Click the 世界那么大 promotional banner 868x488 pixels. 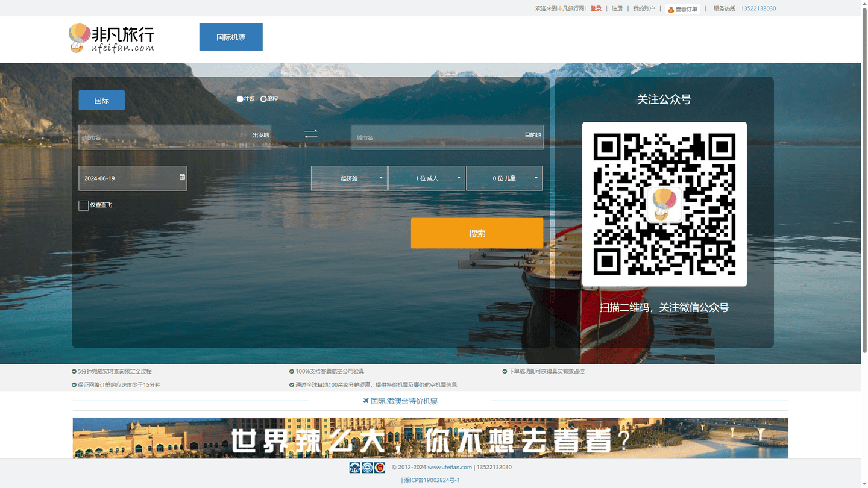[x=430, y=438]
